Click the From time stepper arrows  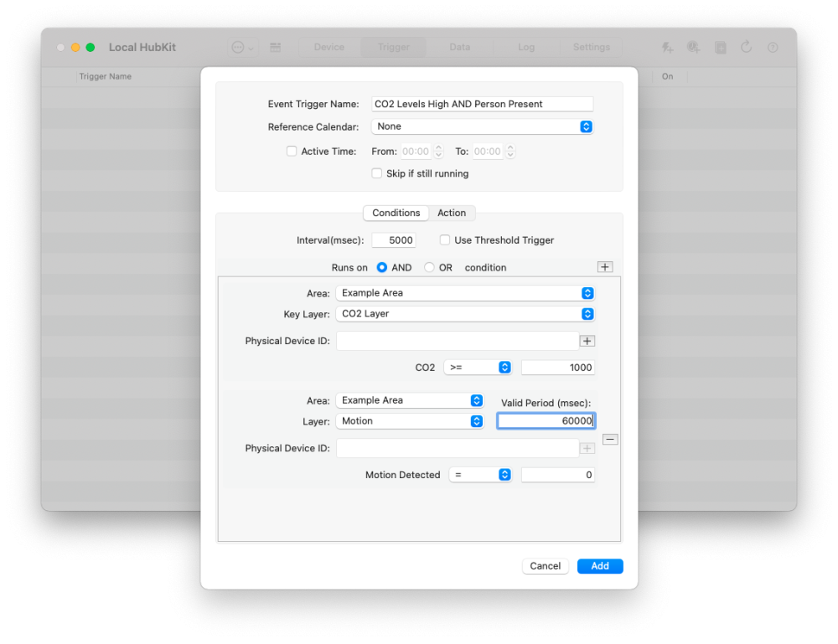pyautogui.click(x=437, y=151)
